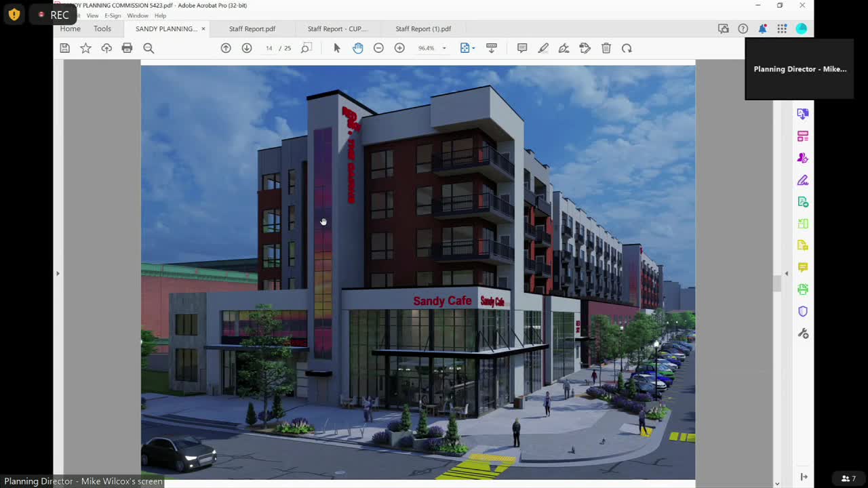Expand the left navigation pane
This screenshot has width=868, height=488.
[58, 273]
